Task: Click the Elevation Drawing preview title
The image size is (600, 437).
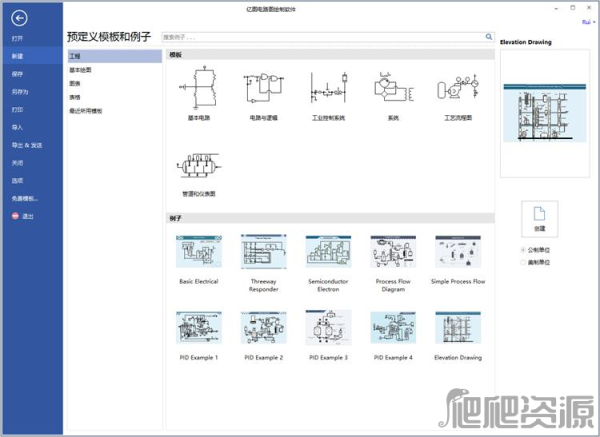Action: [526, 42]
